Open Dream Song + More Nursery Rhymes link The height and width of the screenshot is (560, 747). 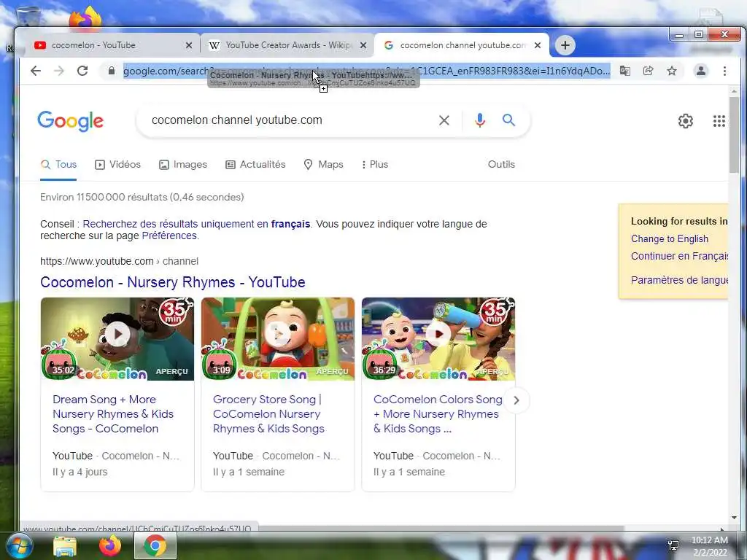tap(113, 414)
